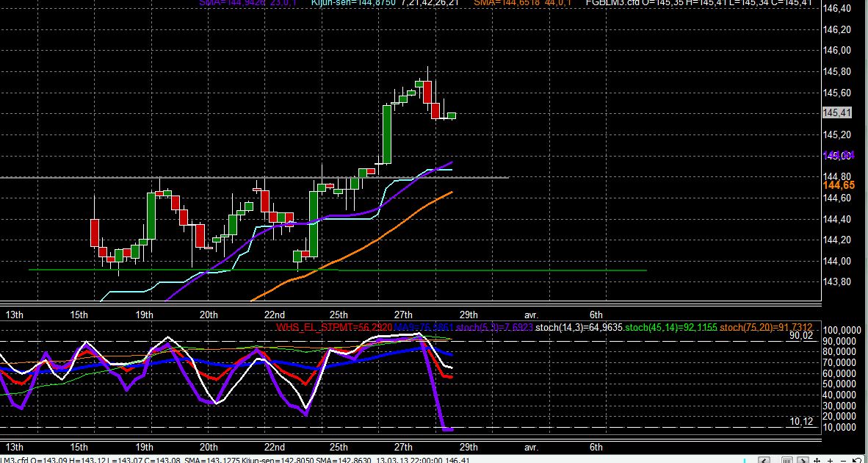868x463 pixels.
Task: Click the 144,00 value on the price axis
Action: point(838,261)
